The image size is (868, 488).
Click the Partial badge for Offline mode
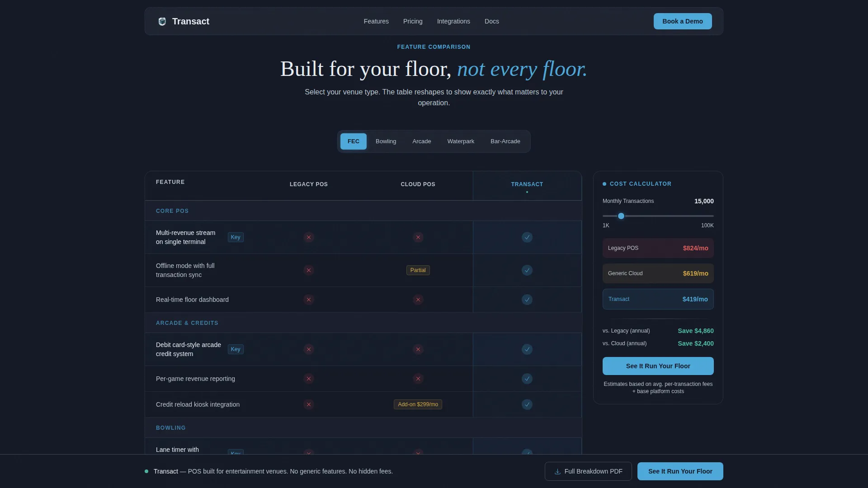[418, 270]
